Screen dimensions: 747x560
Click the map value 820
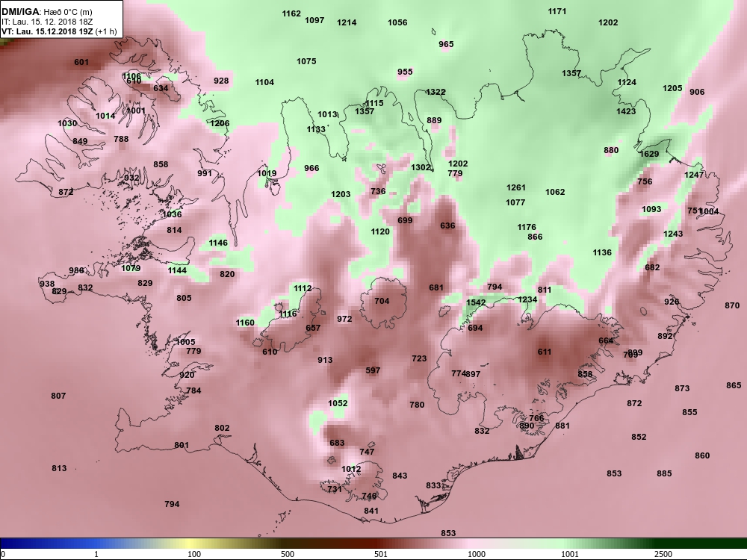(x=227, y=274)
